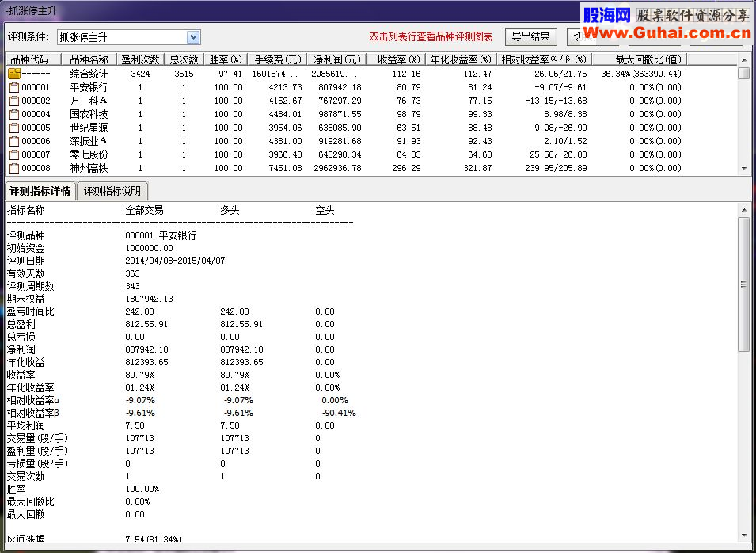This screenshot has width=756, height=553.
Task: Click the clipboard icon for 000007
Action: click(14, 155)
